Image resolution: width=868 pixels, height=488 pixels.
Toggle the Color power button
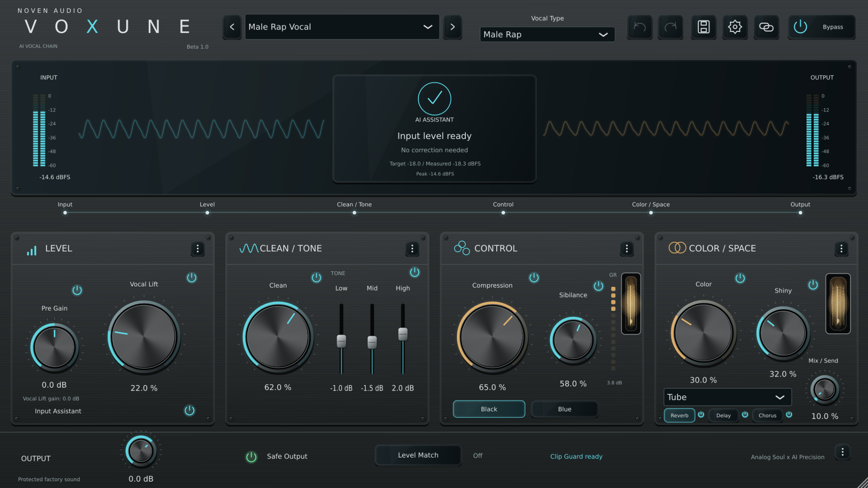(x=740, y=279)
